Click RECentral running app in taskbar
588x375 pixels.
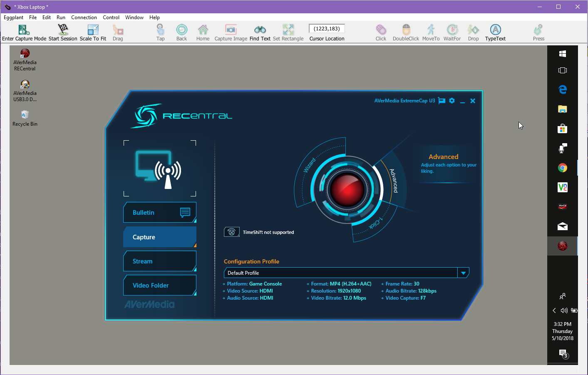coord(563,246)
